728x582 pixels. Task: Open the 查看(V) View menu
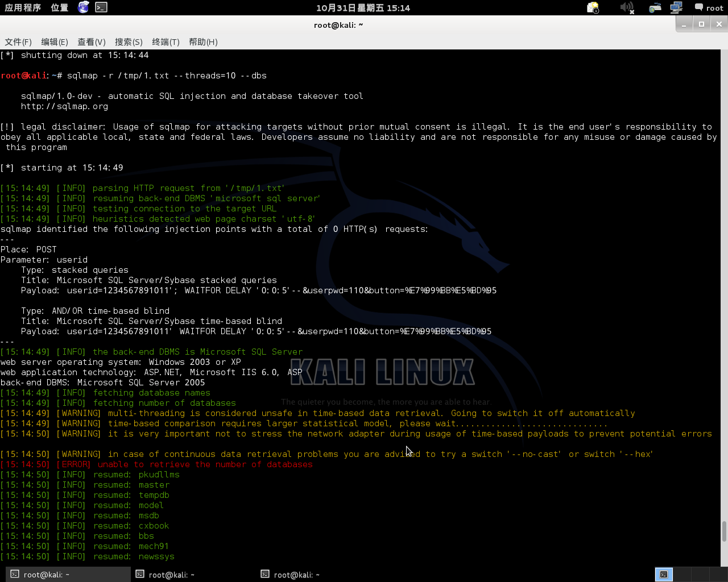click(x=92, y=41)
